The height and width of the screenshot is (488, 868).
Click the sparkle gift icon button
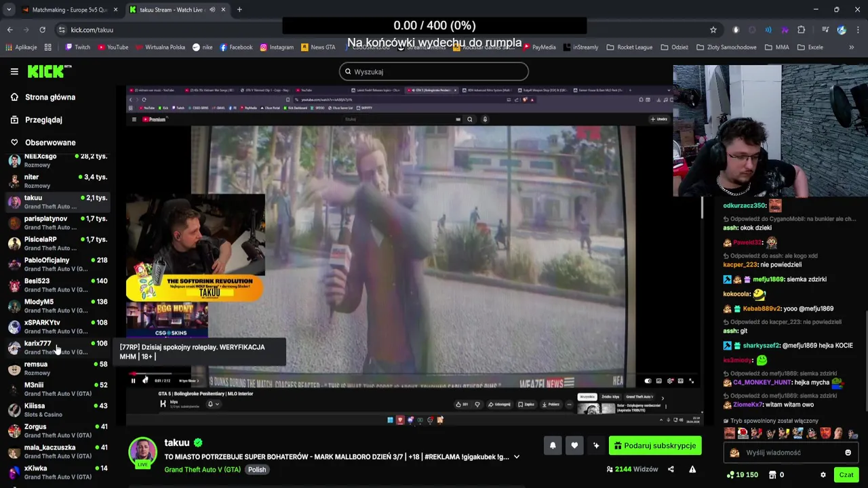[596, 445]
